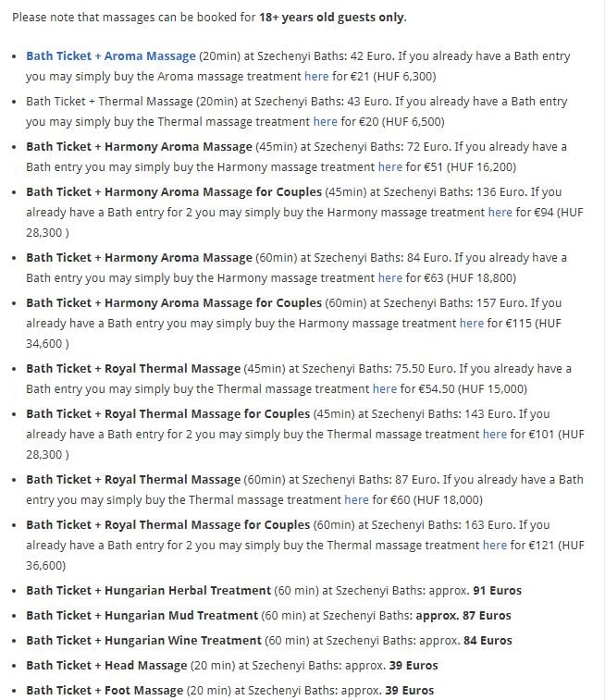The image size is (605, 700).
Task: Click the 'approx. 87 Euros' mud treatment price
Action: (463, 615)
